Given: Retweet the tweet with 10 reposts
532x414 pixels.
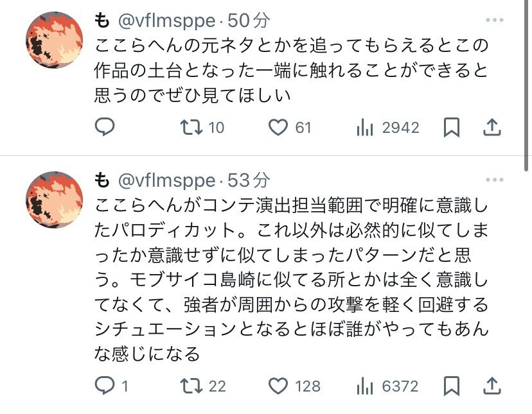Looking at the screenshot, I should pyautogui.click(x=190, y=128).
